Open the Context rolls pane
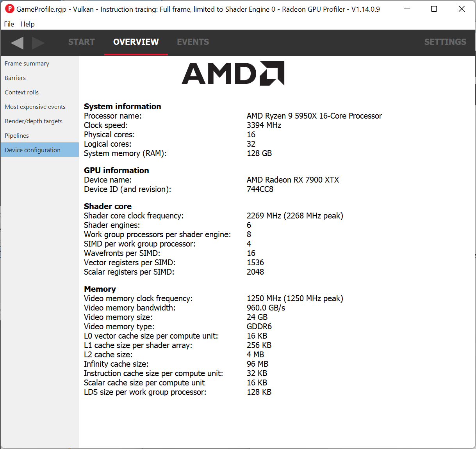This screenshot has width=476, height=449. [39, 92]
